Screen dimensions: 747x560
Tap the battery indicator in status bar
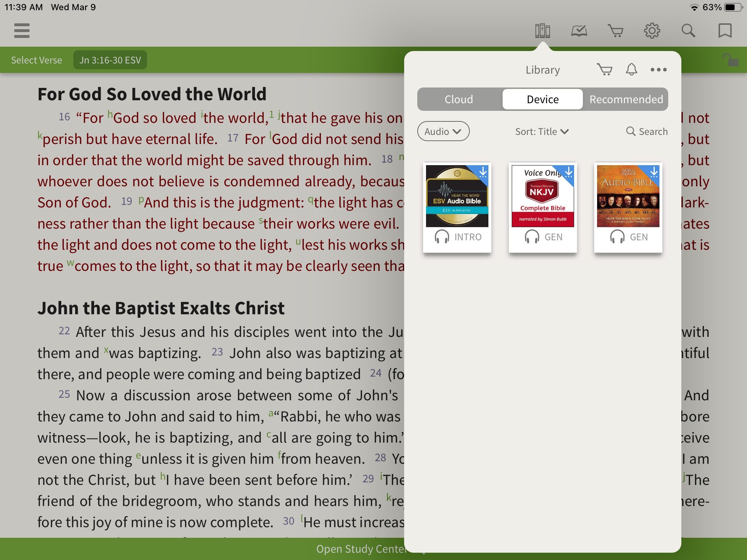click(x=734, y=7)
